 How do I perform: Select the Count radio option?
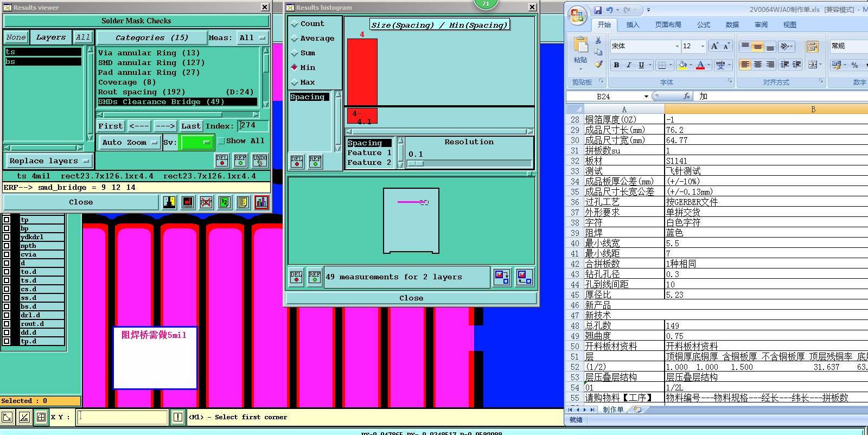[x=295, y=24]
